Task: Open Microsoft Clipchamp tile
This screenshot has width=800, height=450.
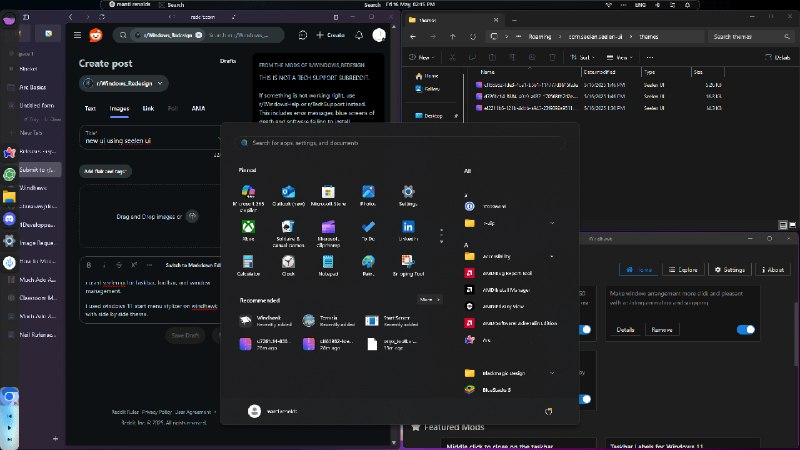Action: coord(328,233)
